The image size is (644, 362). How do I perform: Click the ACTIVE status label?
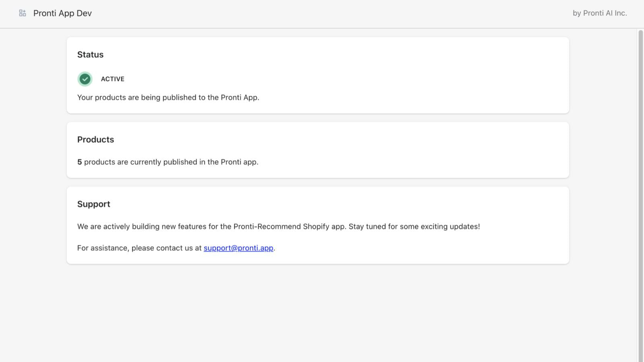pyautogui.click(x=112, y=79)
